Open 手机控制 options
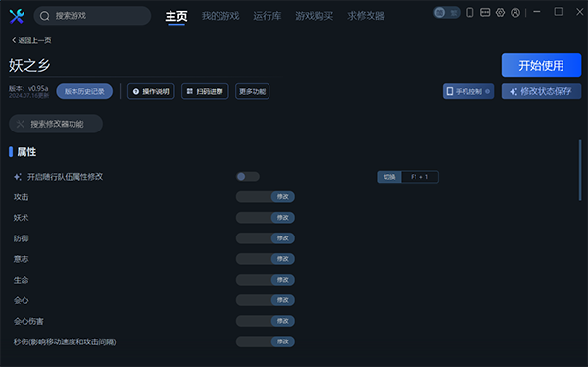The height and width of the screenshot is (367, 588). [x=468, y=91]
